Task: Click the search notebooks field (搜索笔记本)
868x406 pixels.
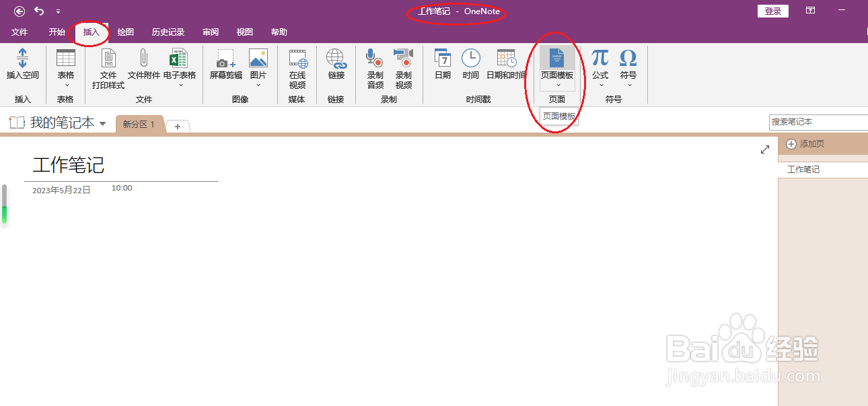Action: [819, 122]
